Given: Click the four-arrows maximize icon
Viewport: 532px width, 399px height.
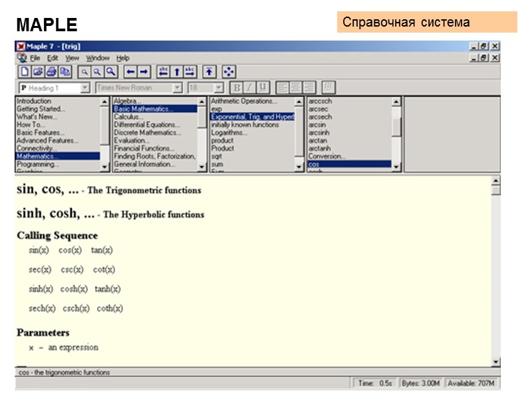Looking at the screenshot, I should 229,72.
